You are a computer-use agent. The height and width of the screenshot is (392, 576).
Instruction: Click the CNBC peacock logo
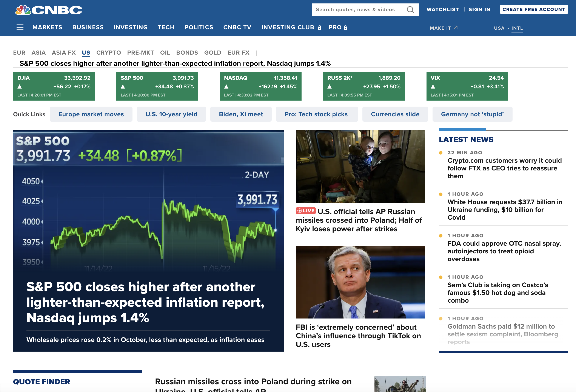[49, 10]
